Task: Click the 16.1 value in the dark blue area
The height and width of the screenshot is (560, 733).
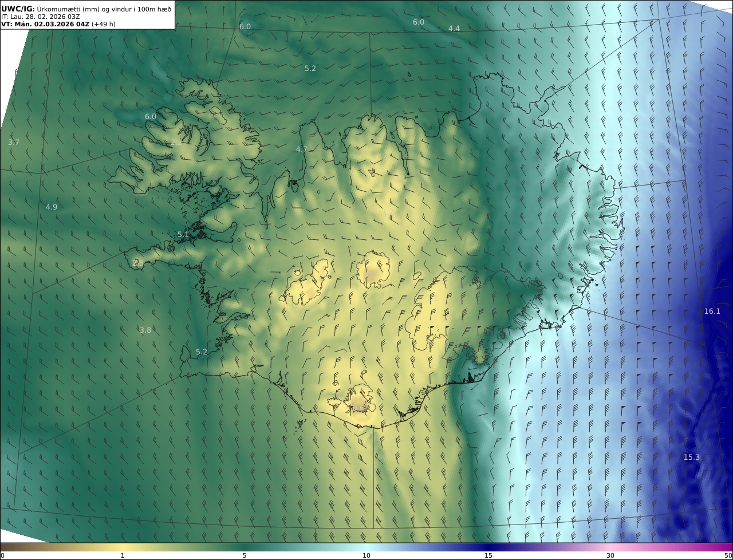Action: pyautogui.click(x=712, y=311)
